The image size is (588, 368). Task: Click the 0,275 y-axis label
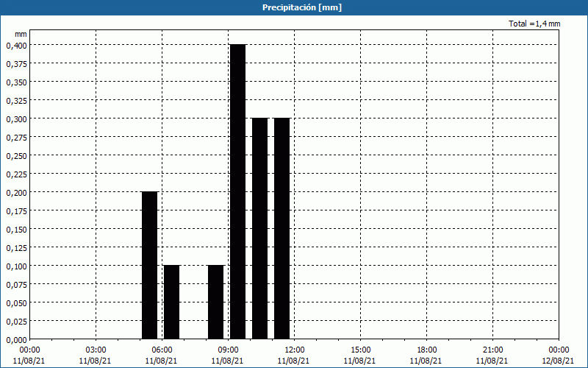coord(16,138)
